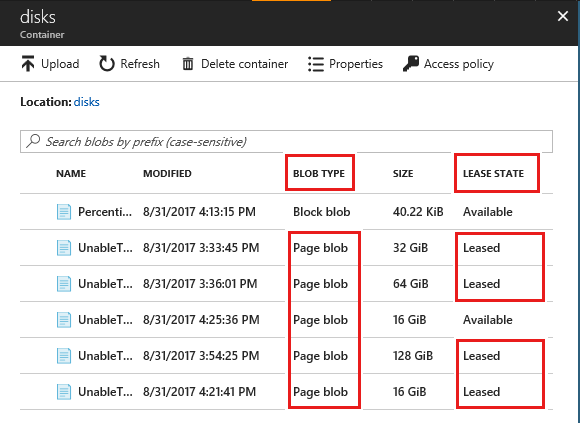Click Available state of 4:25:36 PM row
The height and width of the screenshot is (424, 580).
488,320
